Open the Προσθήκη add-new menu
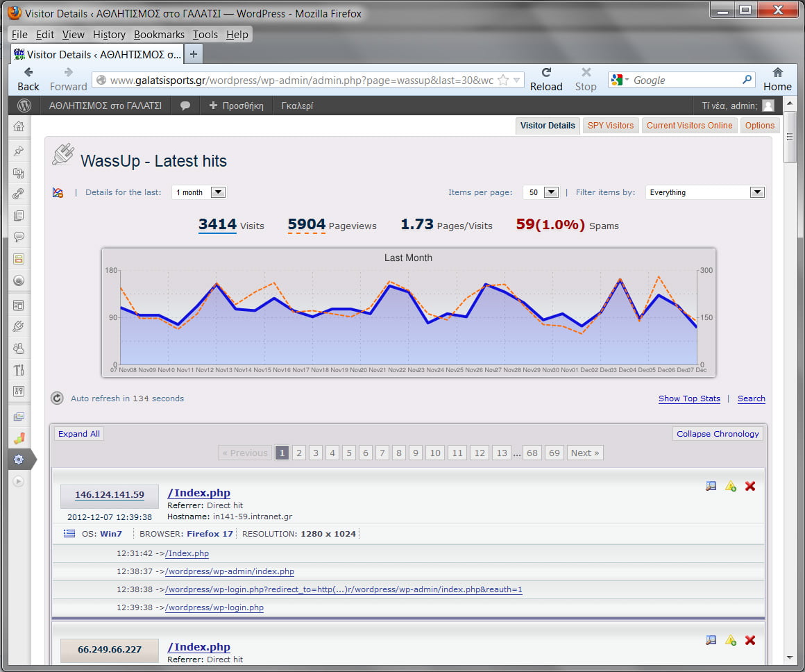Image resolution: width=805 pixels, height=672 pixels. tap(236, 106)
